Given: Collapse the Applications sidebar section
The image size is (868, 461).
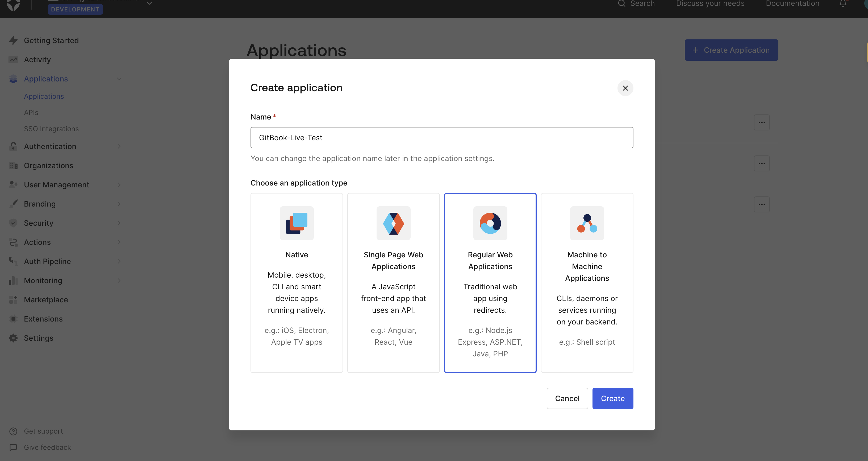Looking at the screenshot, I should click(x=119, y=79).
